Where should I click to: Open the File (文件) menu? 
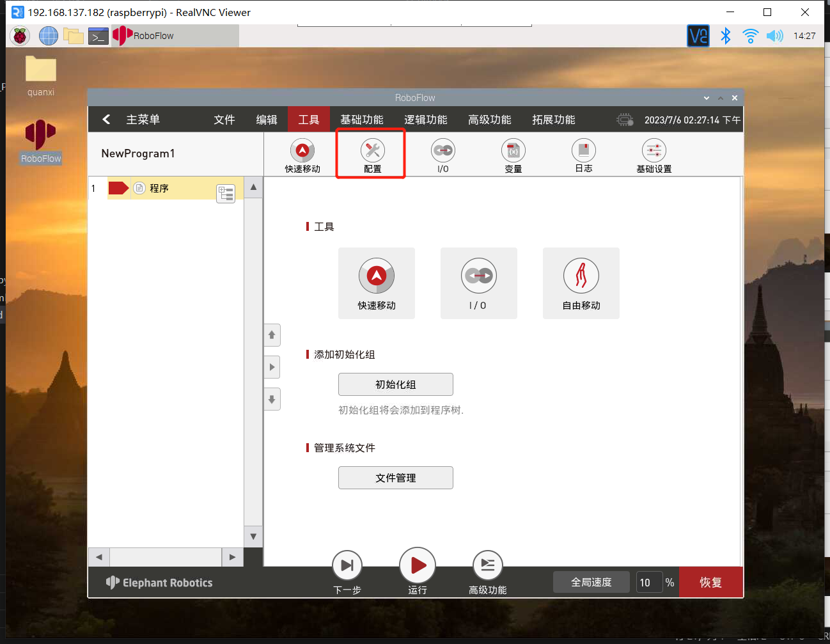click(224, 120)
